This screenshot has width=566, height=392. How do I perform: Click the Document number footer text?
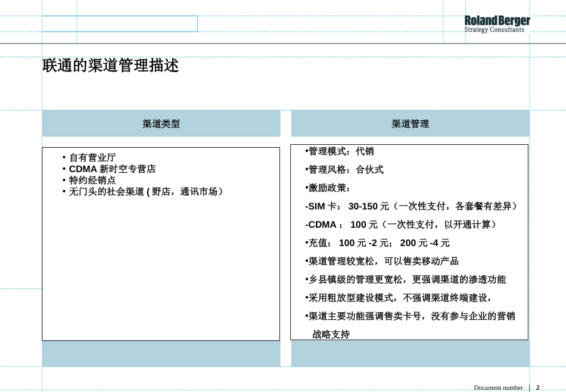(x=498, y=388)
